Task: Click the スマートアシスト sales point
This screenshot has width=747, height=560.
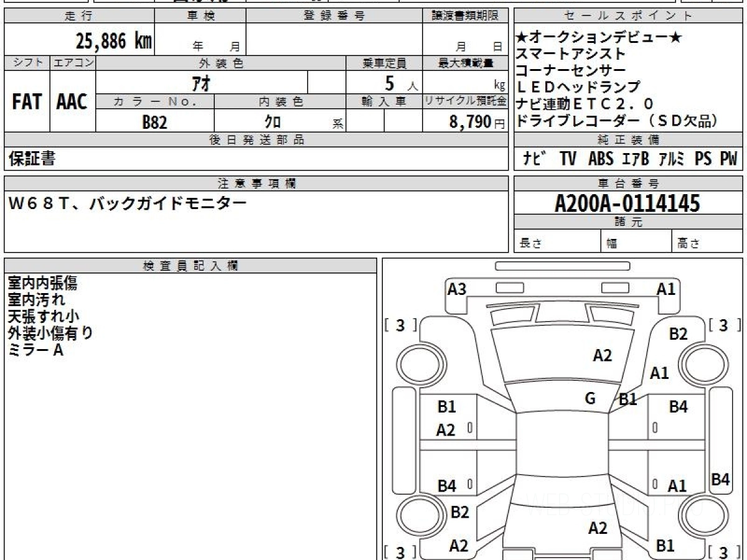Action: tap(571, 54)
